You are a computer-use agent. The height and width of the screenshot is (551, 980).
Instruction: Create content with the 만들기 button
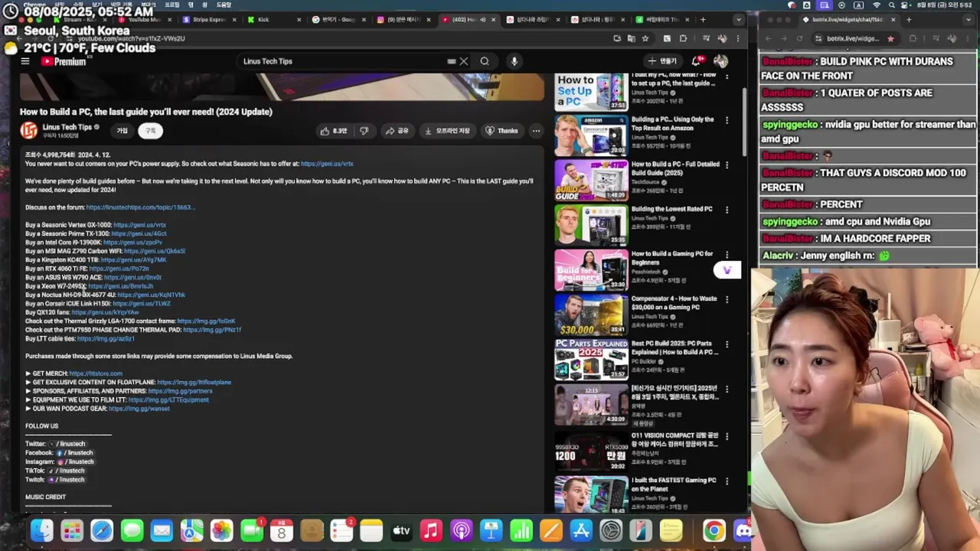[662, 61]
